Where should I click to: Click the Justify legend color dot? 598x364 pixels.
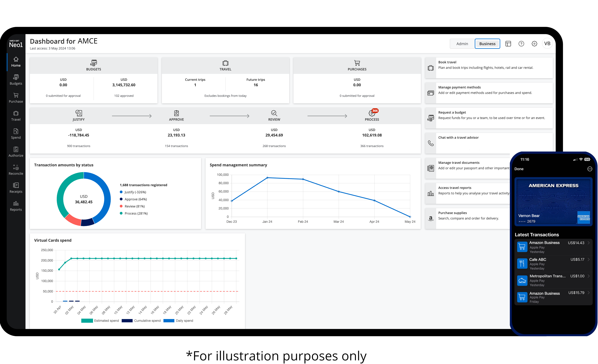[x=121, y=192]
